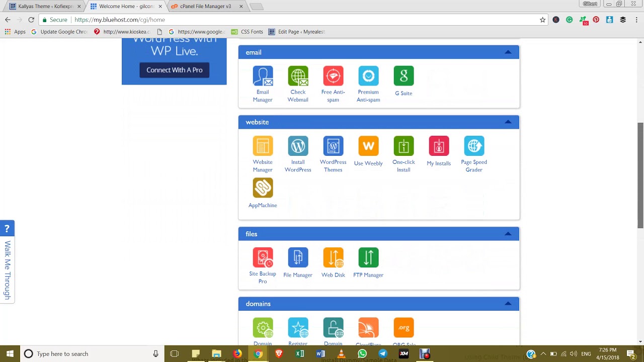The height and width of the screenshot is (362, 644).
Task: Open Site Backup Pro icon
Action: (263, 257)
